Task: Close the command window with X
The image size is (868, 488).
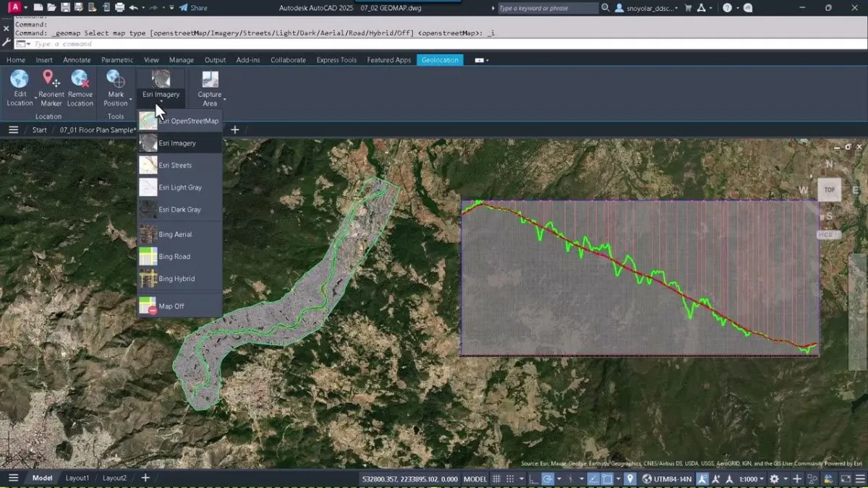Action: (x=7, y=29)
